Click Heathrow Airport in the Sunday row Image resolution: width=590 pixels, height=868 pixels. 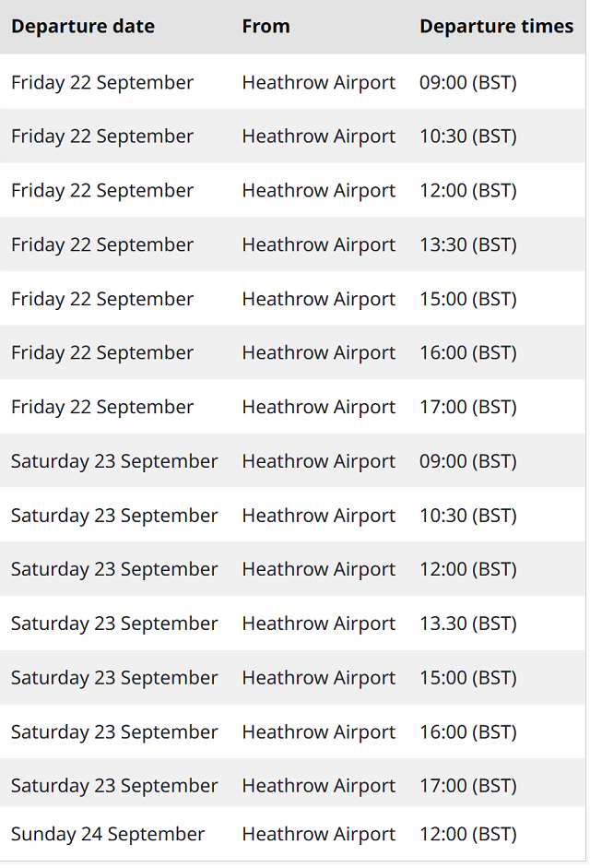318,834
